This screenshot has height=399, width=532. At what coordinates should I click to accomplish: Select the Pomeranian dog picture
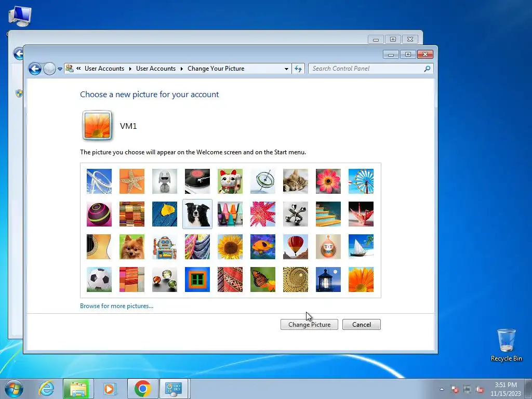(132, 247)
